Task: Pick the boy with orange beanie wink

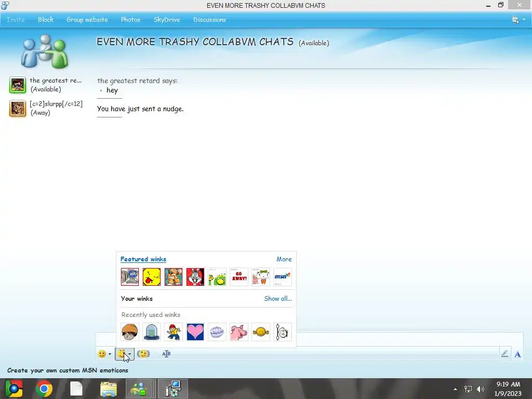Action: [130, 332]
